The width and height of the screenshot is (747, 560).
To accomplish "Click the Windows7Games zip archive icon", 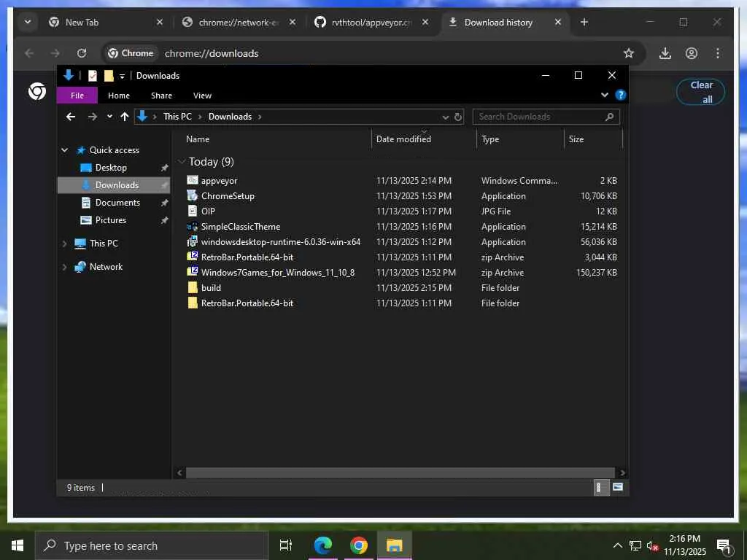I will (x=193, y=273).
